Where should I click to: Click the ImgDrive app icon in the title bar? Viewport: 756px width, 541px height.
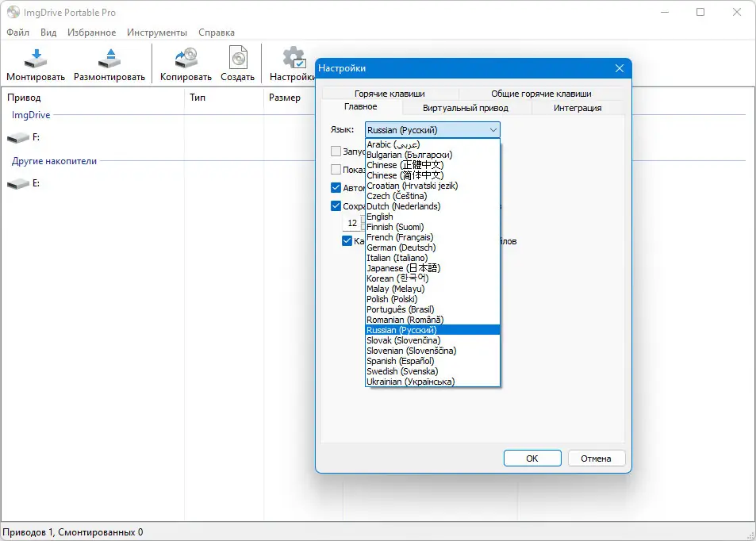(13, 12)
